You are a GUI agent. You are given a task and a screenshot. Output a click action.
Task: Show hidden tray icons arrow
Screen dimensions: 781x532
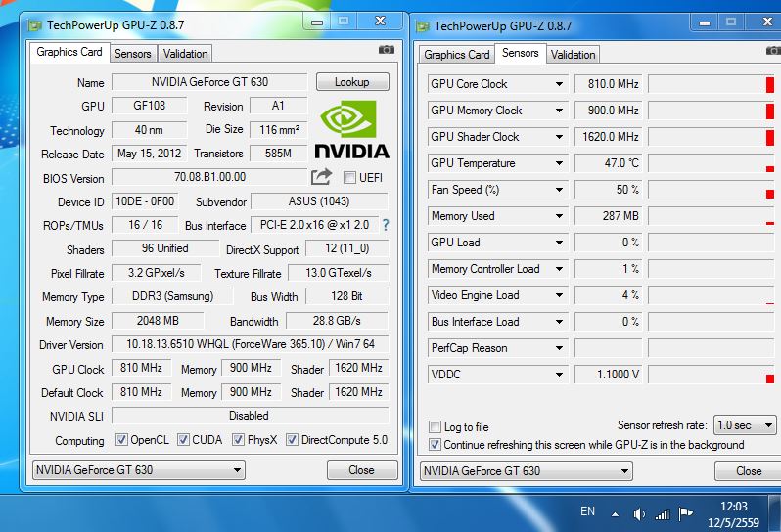(615, 514)
